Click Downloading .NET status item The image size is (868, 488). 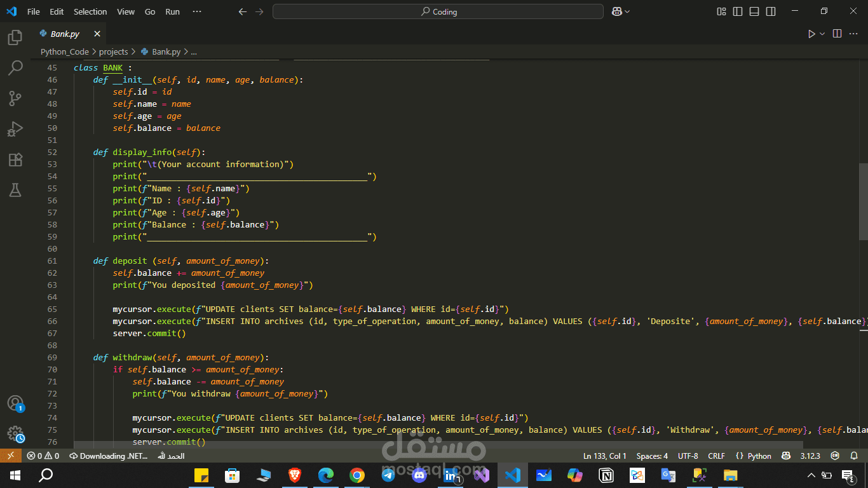tap(109, 456)
